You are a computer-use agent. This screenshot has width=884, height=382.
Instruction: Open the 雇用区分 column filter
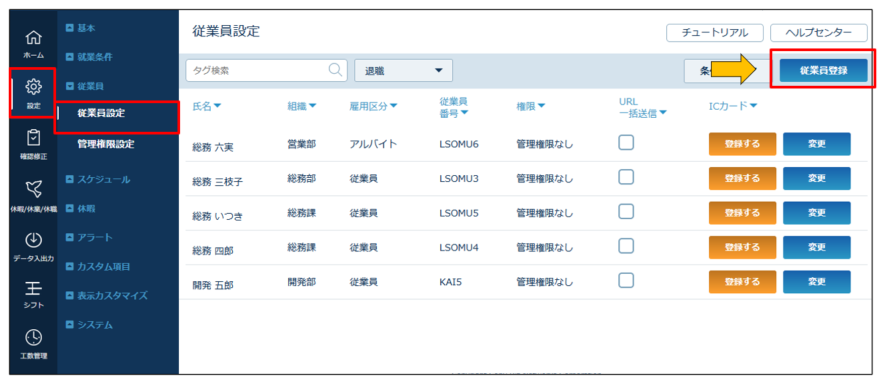point(373,106)
